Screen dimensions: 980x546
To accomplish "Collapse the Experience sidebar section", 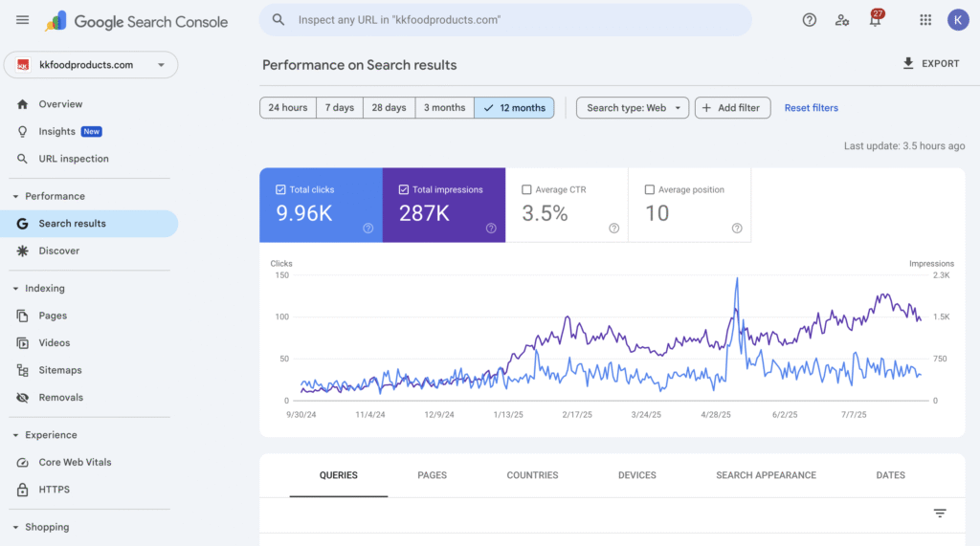I will 15,435.
